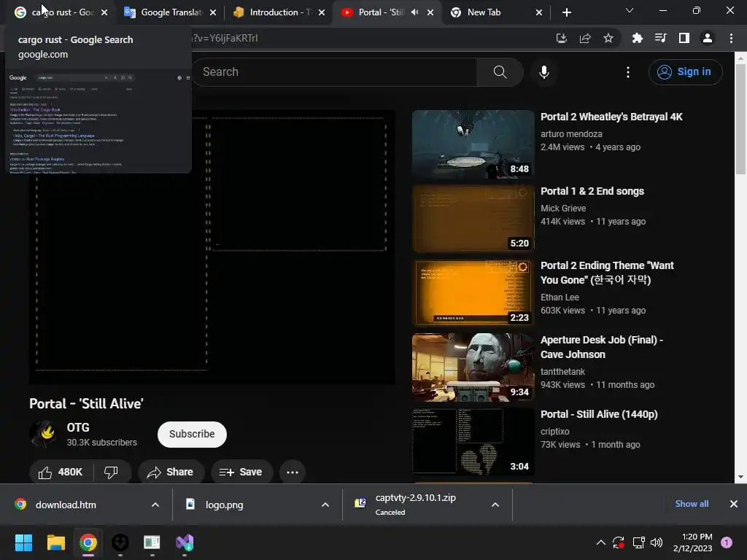Search with your voice microphone
The height and width of the screenshot is (560, 747).
coord(544,72)
